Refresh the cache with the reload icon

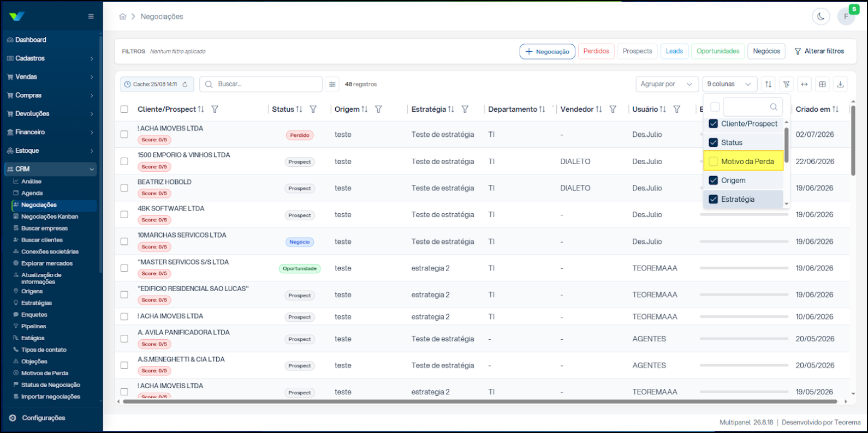[x=185, y=85]
